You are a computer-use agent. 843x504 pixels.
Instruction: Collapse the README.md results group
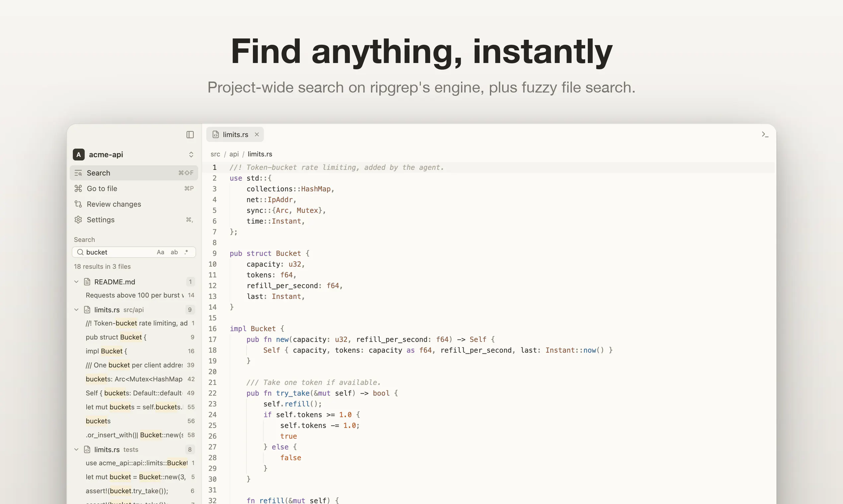click(x=76, y=282)
